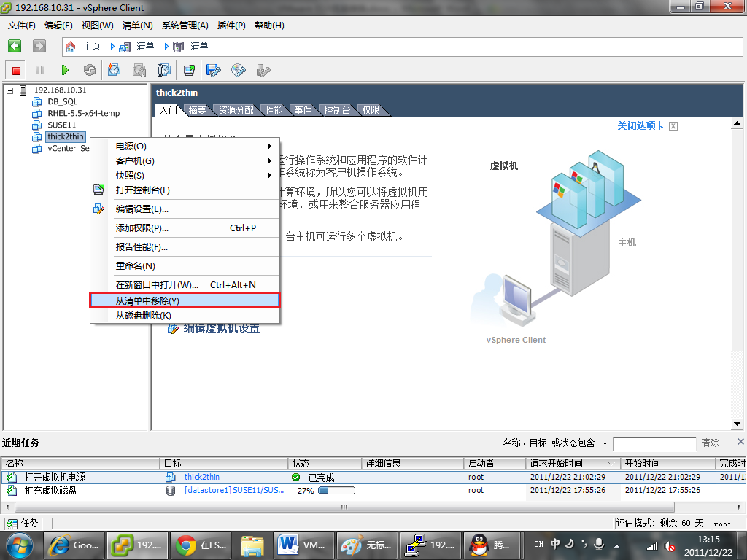
Task: Click the green back navigation arrow
Action: [x=15, y=46]
